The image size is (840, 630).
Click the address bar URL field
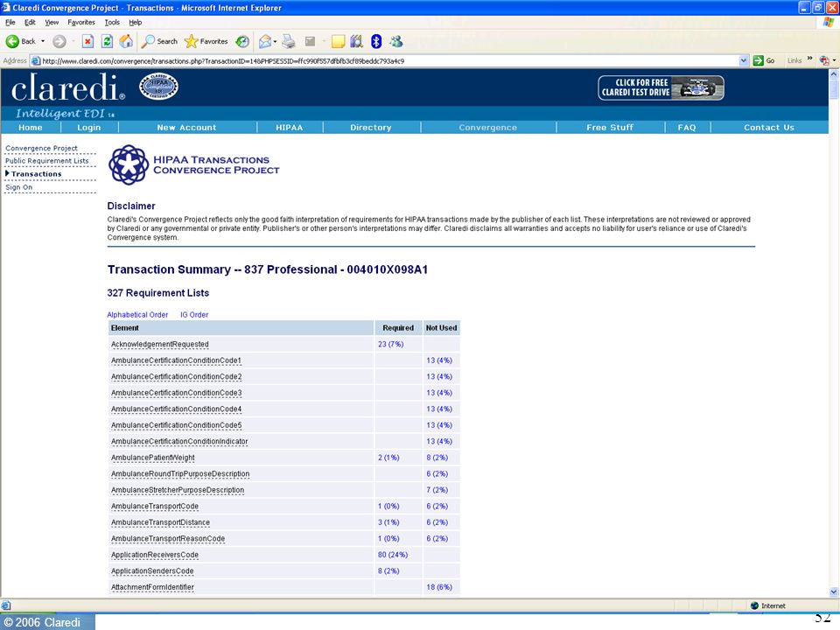click(x=388, y=61)
